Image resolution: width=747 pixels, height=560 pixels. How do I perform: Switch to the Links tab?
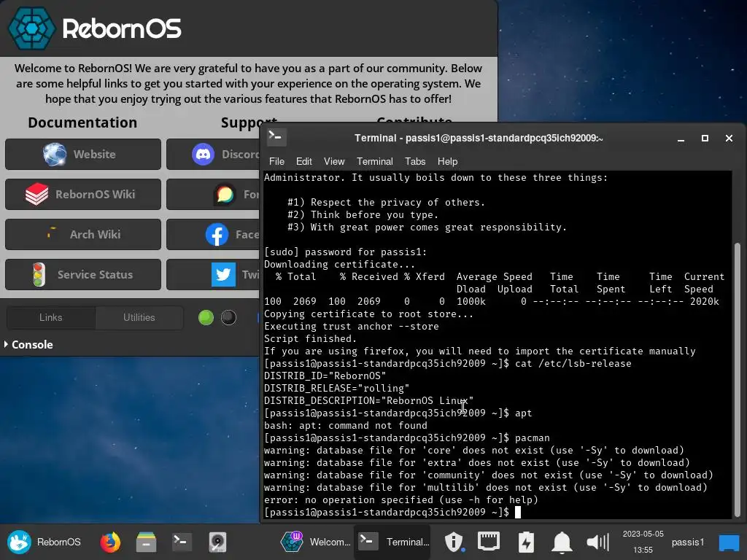pos(51,318)
